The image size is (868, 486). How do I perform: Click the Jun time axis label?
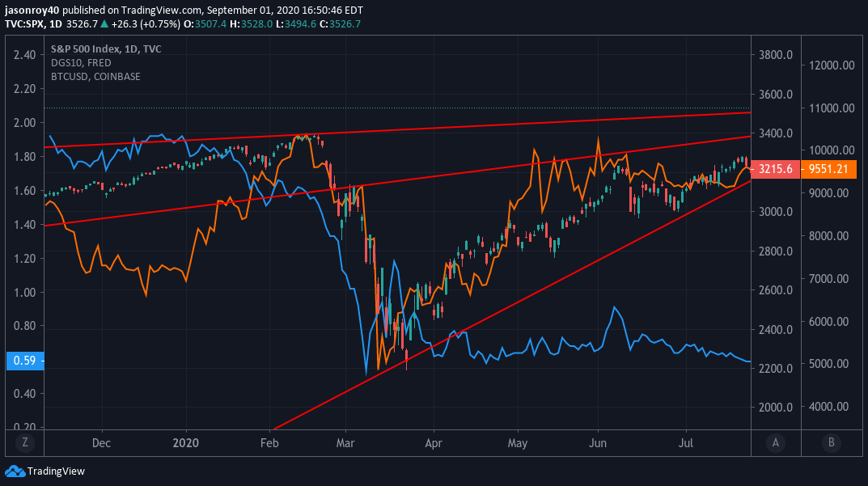[598, 443]
